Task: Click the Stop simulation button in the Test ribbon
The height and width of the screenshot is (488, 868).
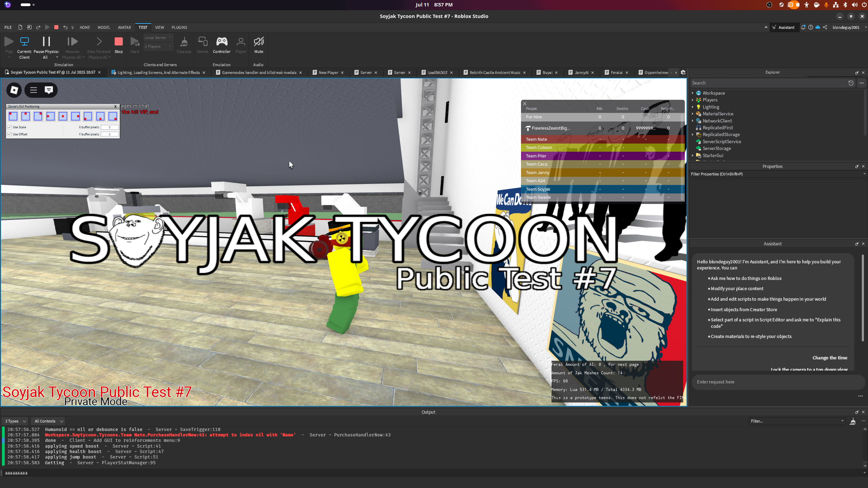Action: pos(118,45)
